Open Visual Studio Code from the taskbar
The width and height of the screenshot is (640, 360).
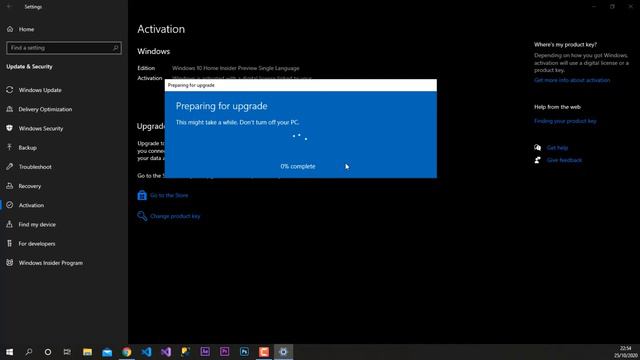click(x=146, y=352)
